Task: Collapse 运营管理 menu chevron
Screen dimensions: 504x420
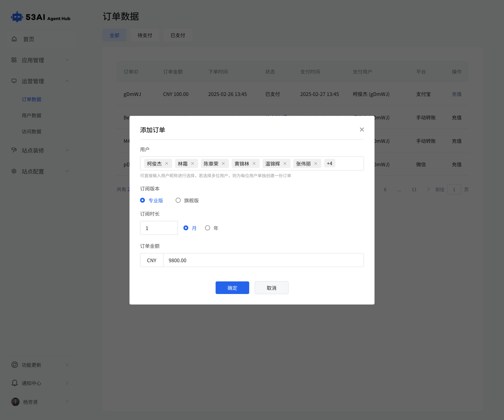Action: pos(67,81)
